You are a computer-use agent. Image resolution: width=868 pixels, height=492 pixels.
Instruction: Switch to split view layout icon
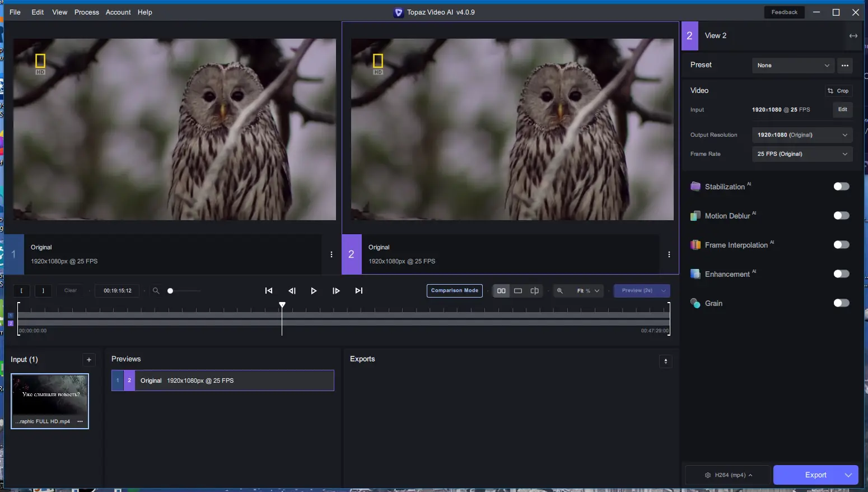(x=535, y=291)
